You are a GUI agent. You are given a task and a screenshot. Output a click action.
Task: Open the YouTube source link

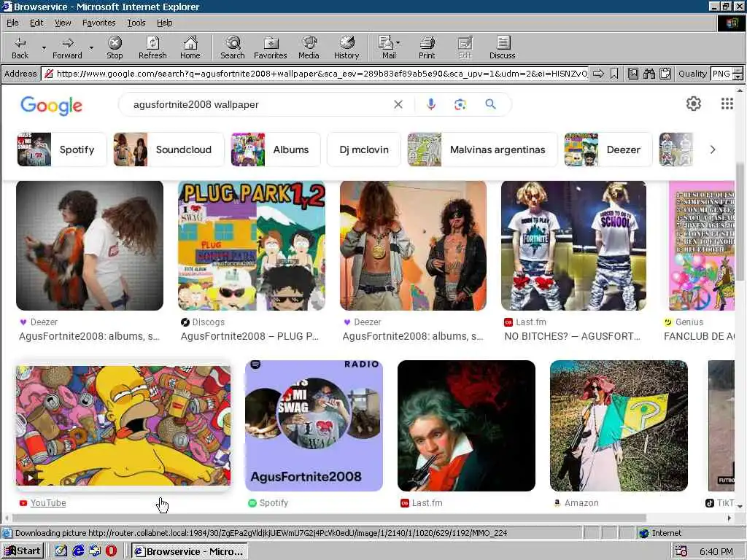pos(48,503)
